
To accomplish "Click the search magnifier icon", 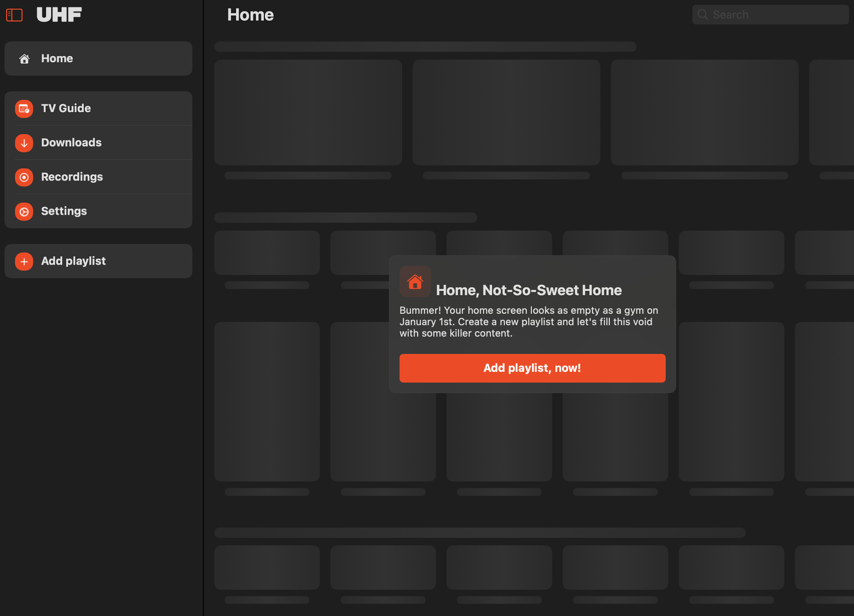I will [x=703, y=15].
